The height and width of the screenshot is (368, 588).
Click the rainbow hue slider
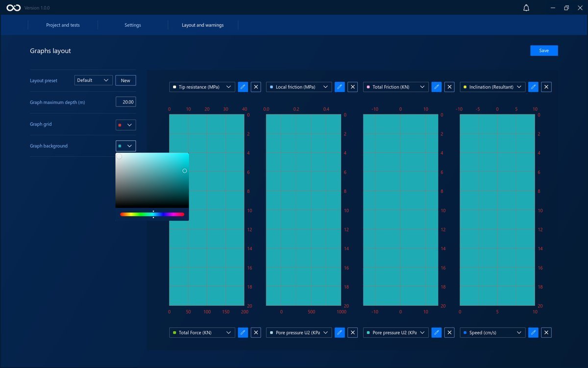pos(152,214)
